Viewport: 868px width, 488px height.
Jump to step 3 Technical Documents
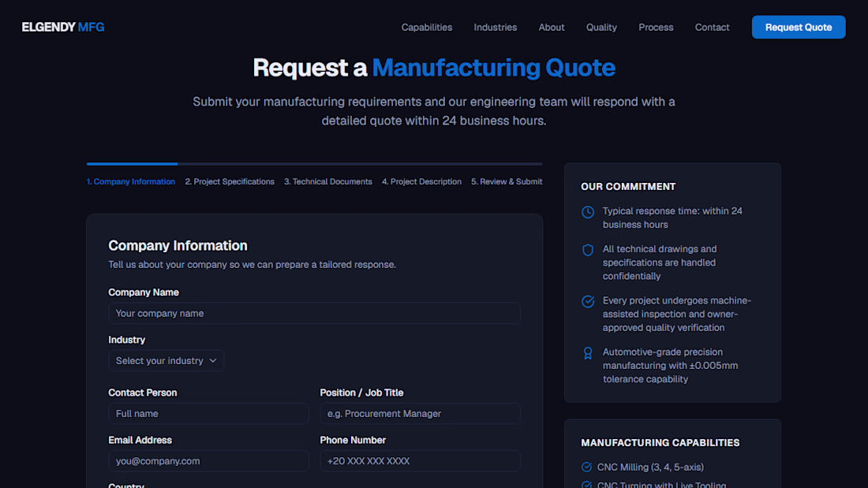point(328,181)
